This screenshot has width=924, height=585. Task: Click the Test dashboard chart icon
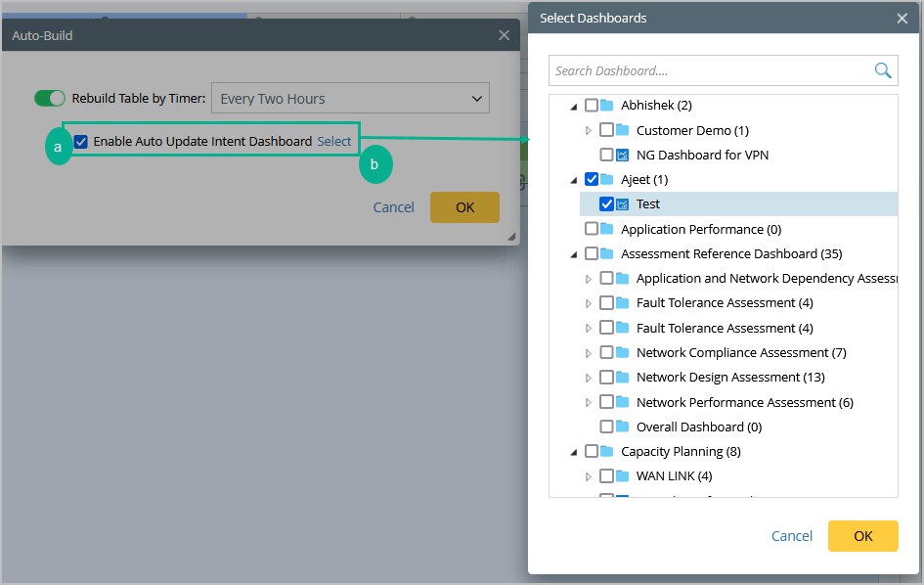[622, 204]
